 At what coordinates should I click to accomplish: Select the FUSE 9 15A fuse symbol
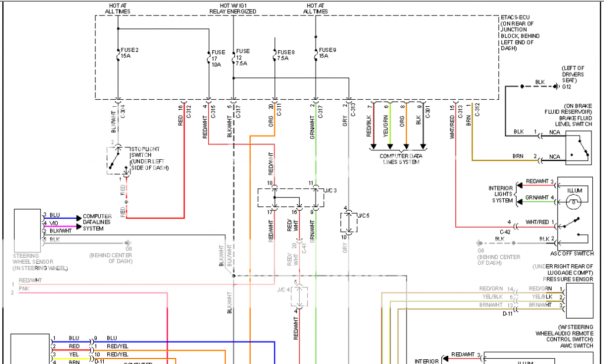[x=316, y=53]
